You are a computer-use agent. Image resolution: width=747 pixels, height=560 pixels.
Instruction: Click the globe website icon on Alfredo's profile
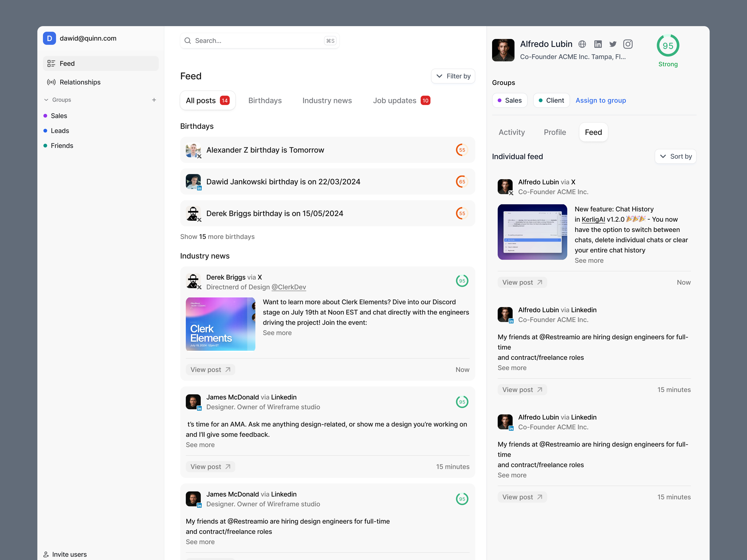(582, 44)
